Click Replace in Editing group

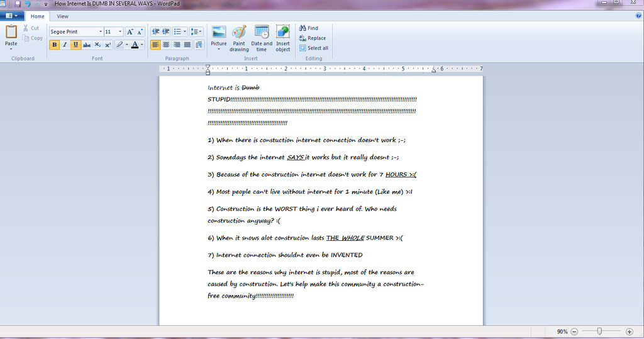click(x=313, y=38)
